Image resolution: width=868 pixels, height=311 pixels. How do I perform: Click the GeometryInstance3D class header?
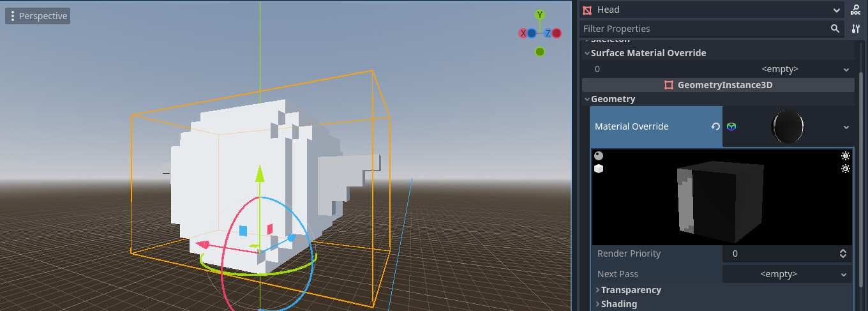click(718, 85)
